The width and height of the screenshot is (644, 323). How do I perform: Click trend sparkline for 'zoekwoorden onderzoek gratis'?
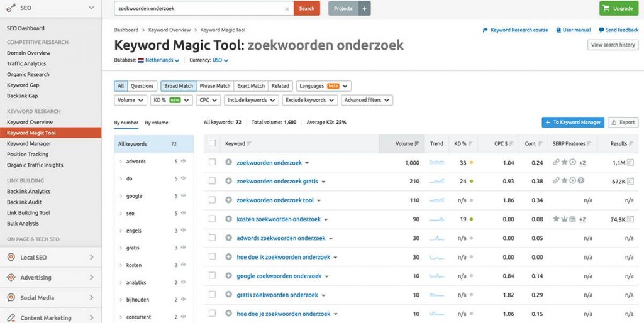(436, 182)
